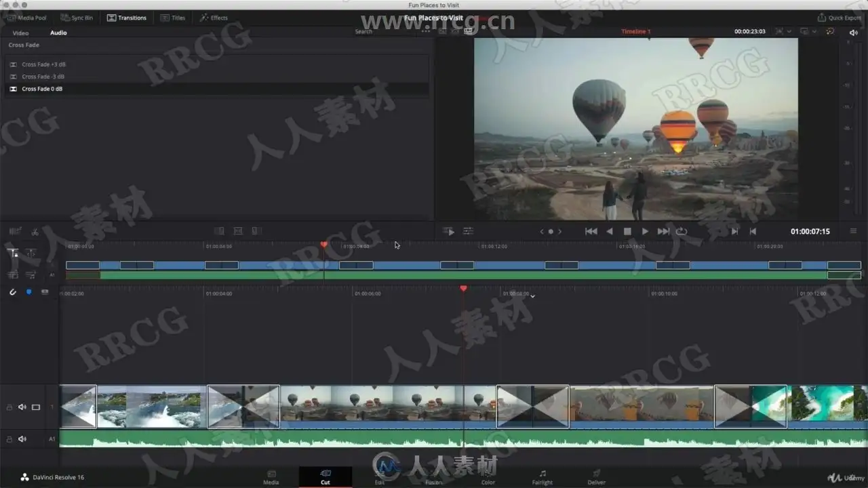Add a blue marker
Screen dimensions: 868x488
coord(28,292)
